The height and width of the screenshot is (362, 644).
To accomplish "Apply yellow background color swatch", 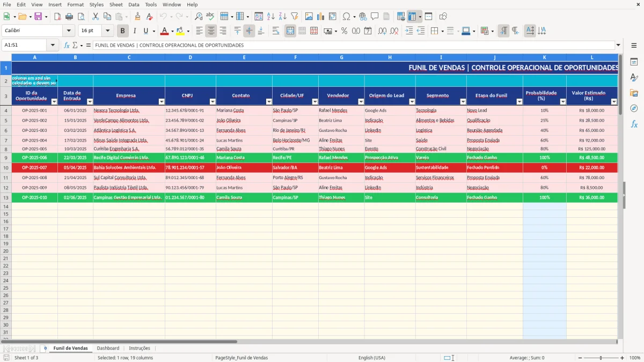I will coord(180,31).
